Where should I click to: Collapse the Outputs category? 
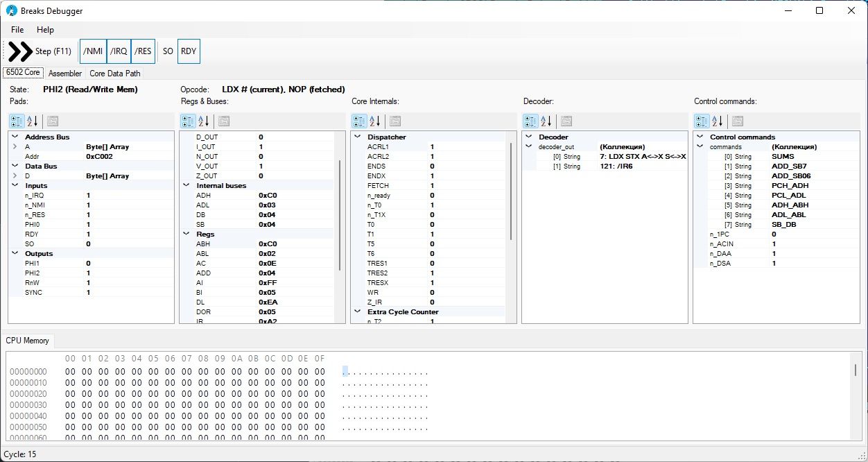coord(15,254)
